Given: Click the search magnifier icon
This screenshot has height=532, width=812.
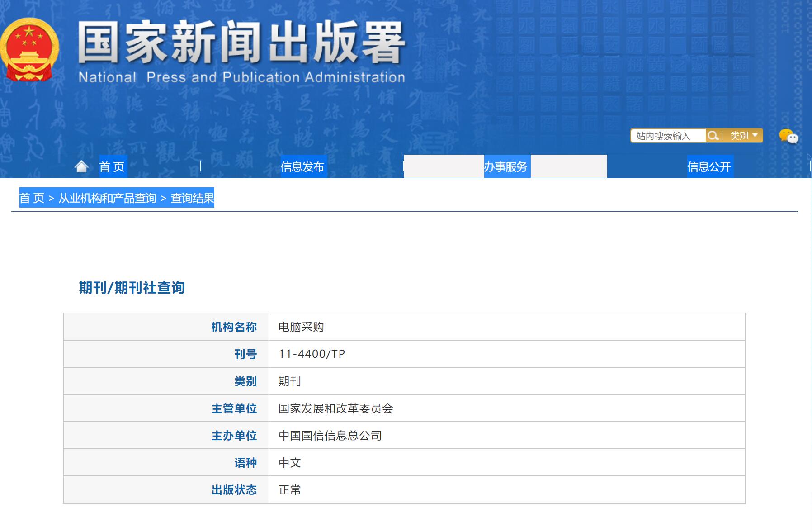Looking at the screenshot, I should 713,136.
